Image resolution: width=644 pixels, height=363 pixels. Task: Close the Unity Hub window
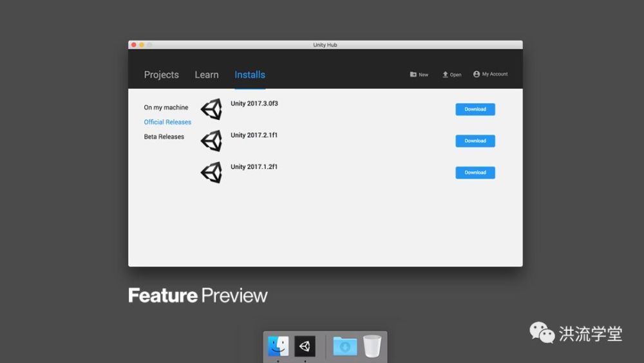tap(134, 44)
